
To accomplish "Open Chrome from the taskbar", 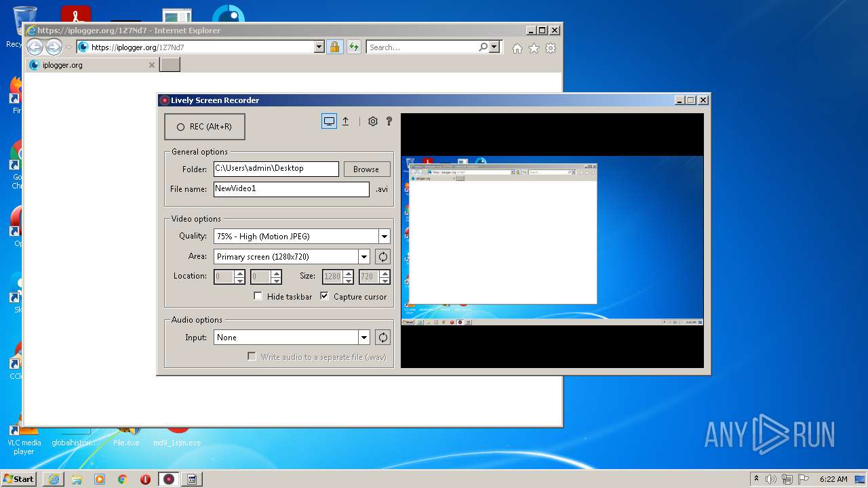I will pyautogui.click(x=123, y=479).
